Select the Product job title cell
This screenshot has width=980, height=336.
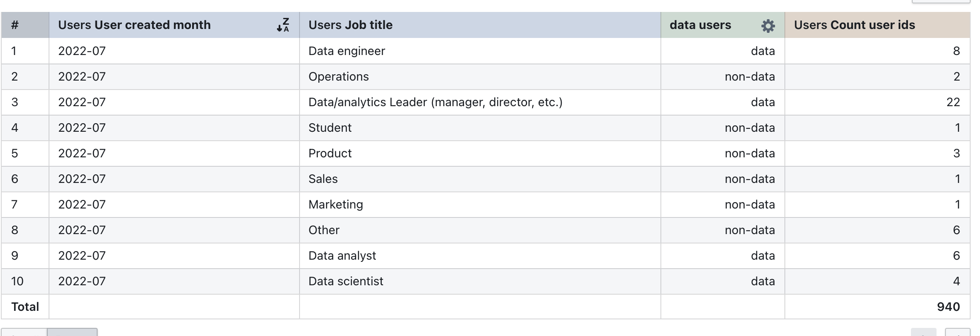point(330,154)
